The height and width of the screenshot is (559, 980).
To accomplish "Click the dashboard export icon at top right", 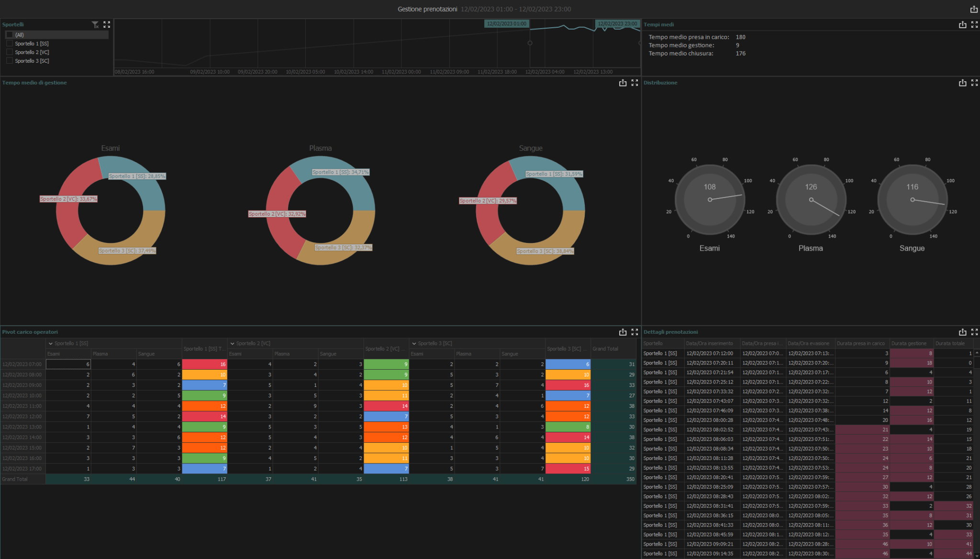I will tap(974, 9).
